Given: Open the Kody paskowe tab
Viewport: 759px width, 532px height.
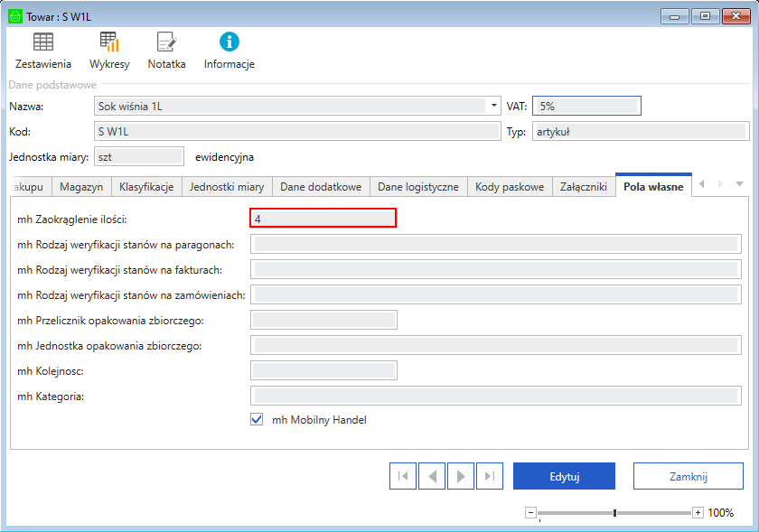Looking at the screenshot, I should click(510, 187).
